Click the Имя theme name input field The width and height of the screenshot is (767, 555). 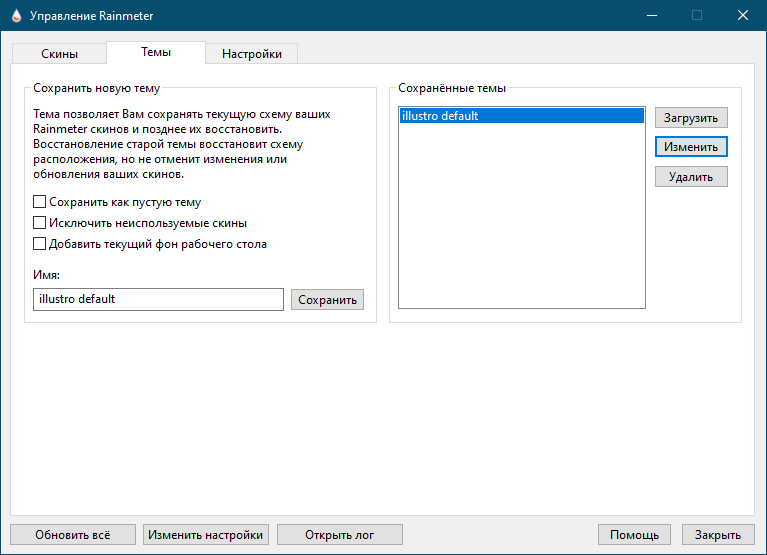(158, 299)
